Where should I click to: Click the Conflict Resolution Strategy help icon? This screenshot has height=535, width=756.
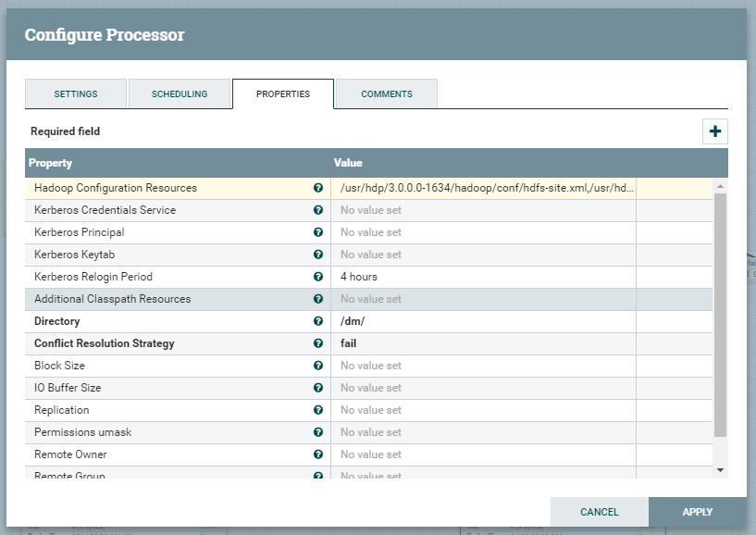(318, 342)
